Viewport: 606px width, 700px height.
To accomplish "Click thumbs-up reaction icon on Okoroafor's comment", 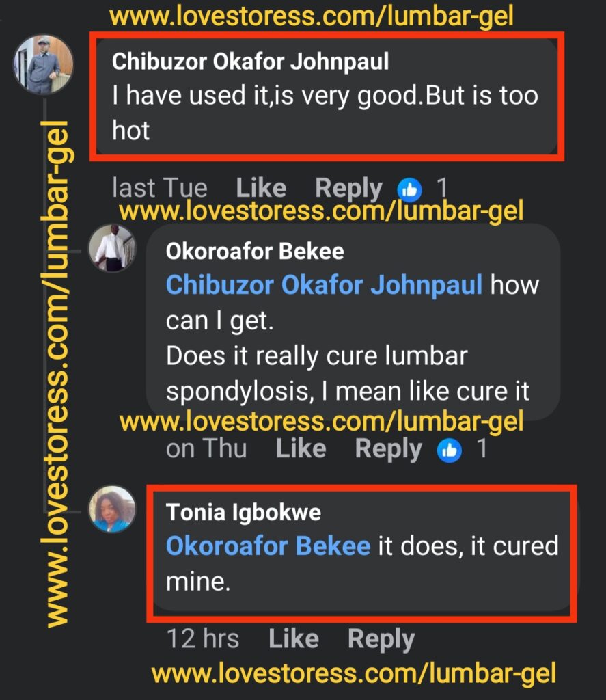I will pos(449,450).
